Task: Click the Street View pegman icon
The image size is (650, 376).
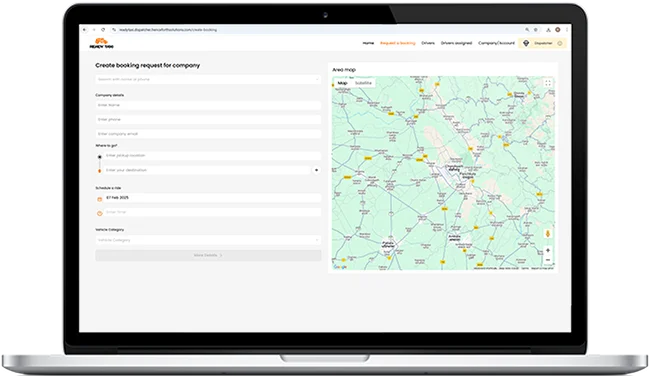Action: click(x=548, y=234)
